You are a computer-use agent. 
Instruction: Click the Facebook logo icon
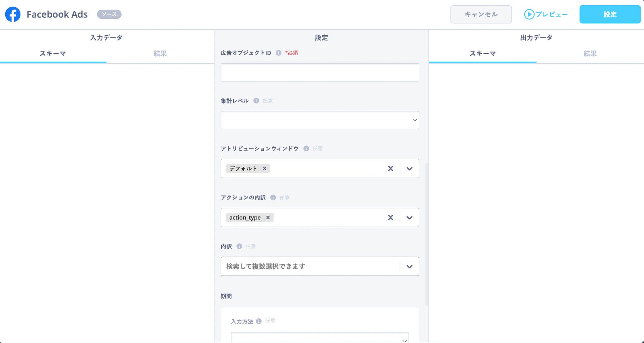click(13, 15)
